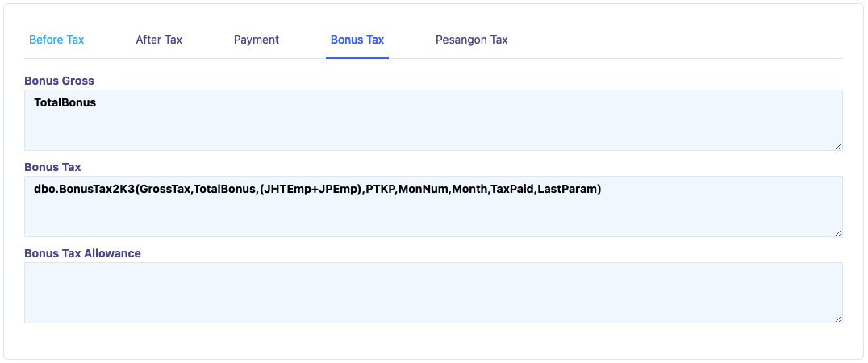Image resolution: width=868 pixels, height=363 pixels.
Task: Select the Payment tab
Action: 257,40
